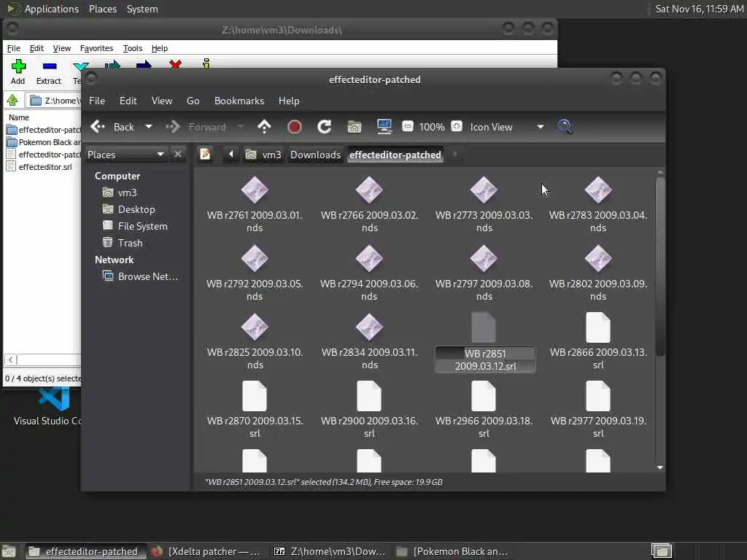Click the zoom in plus icon
This screenshot has width=747, height=560.
pos(457,126)
